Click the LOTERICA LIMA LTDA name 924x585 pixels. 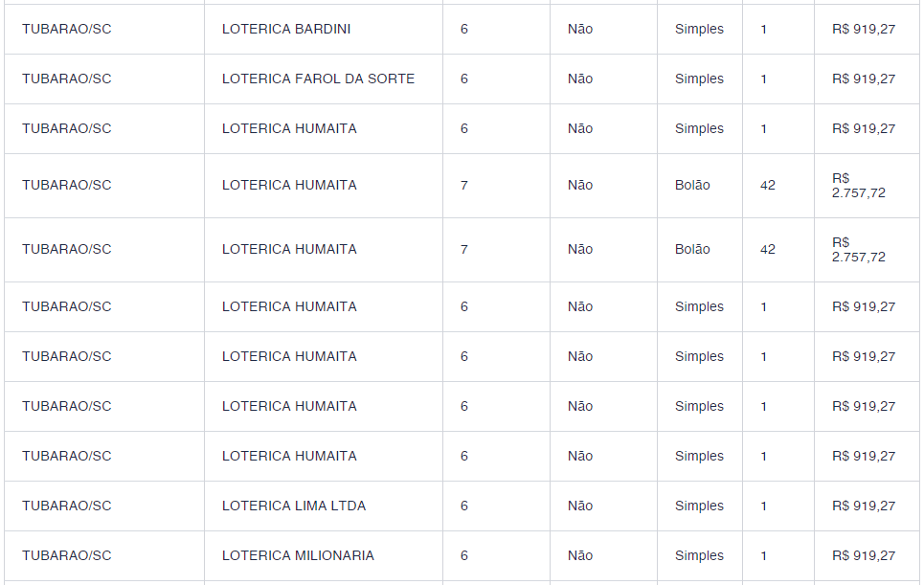coord(294,506)
